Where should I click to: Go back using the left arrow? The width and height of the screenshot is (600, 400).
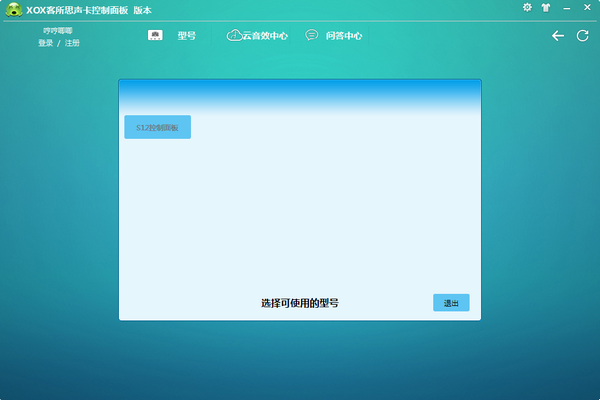point(558,36)
